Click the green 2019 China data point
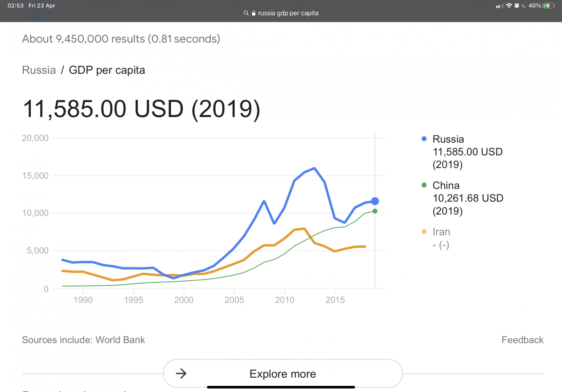Viewport: 562px width, 392px height. click(375, 211)
